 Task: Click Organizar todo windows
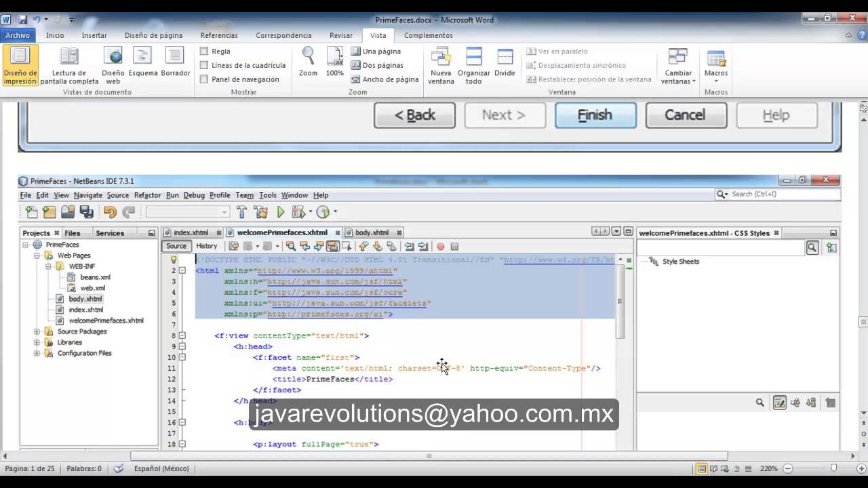(473, 66)
